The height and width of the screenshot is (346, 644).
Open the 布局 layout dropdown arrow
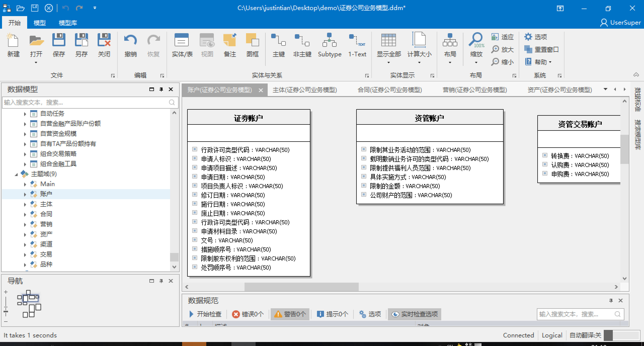point(450,62)
